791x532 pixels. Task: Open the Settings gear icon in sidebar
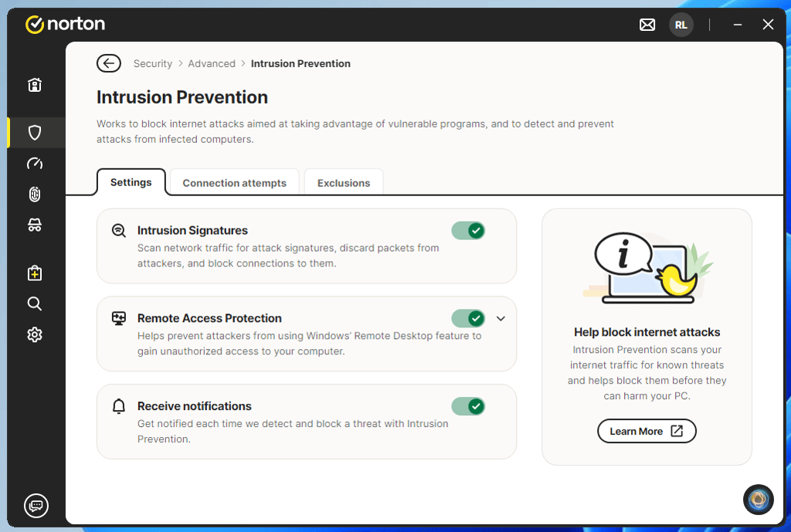35,334
